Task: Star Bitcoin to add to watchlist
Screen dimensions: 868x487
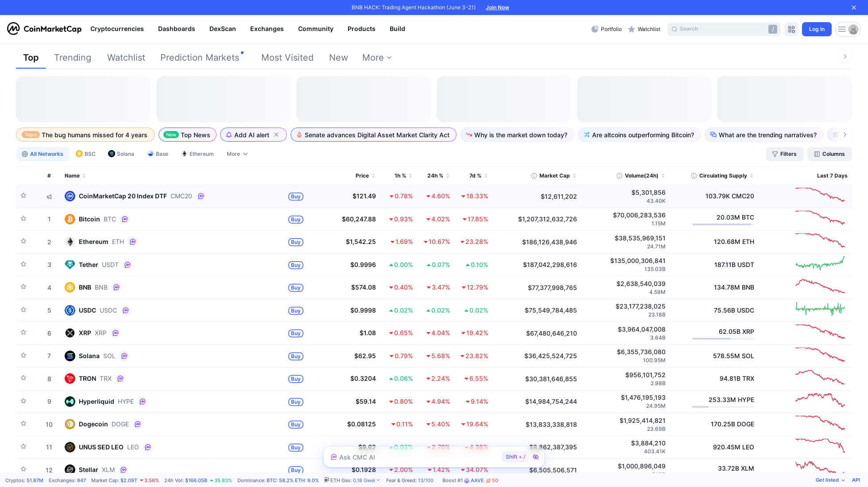Action: tap(23, 218)
